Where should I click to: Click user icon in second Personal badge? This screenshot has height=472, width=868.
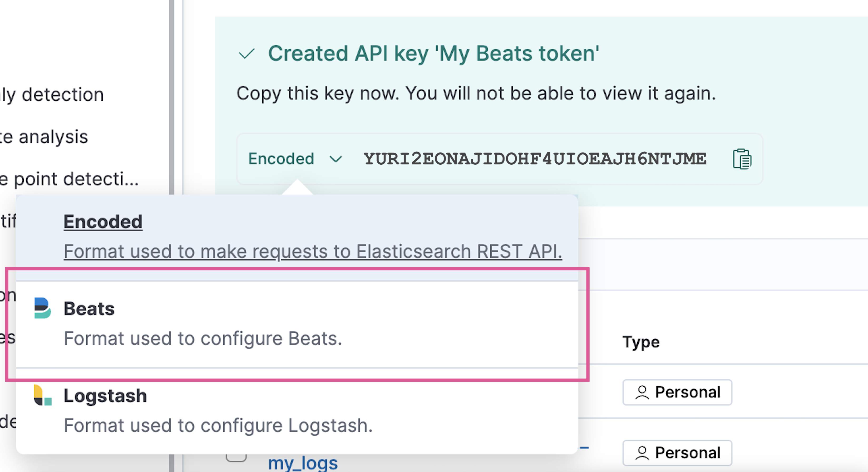(642, 453)
